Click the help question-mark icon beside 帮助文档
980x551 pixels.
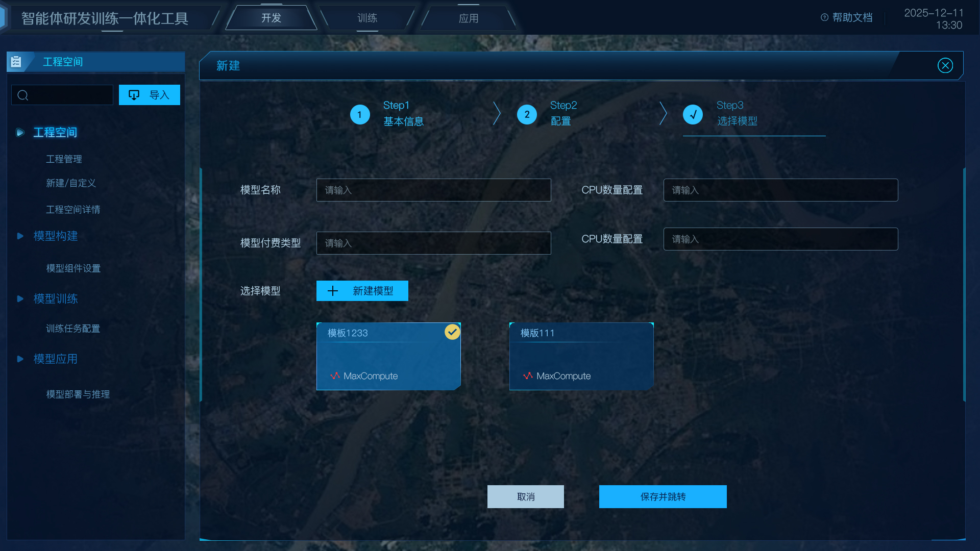(824, 17)
